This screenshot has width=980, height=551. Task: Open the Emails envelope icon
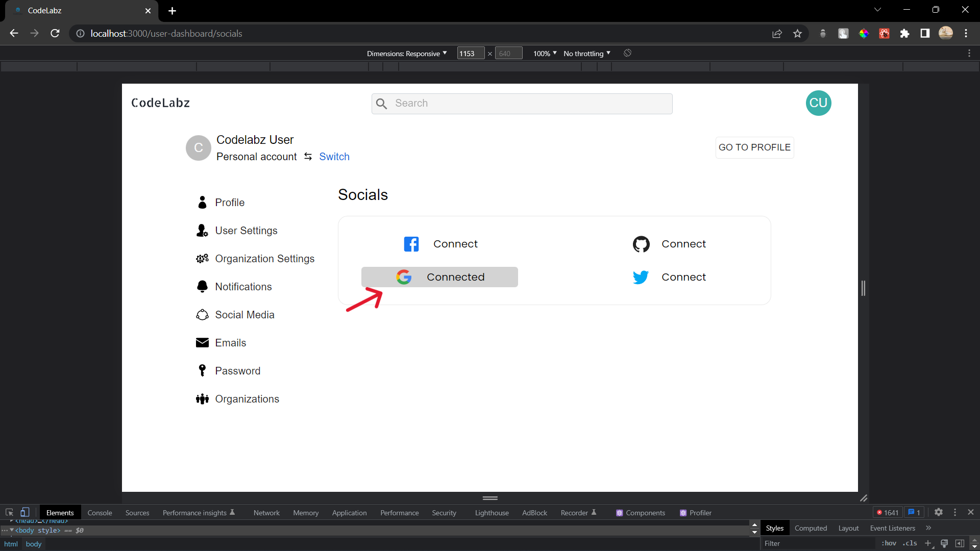click(202, 342)
